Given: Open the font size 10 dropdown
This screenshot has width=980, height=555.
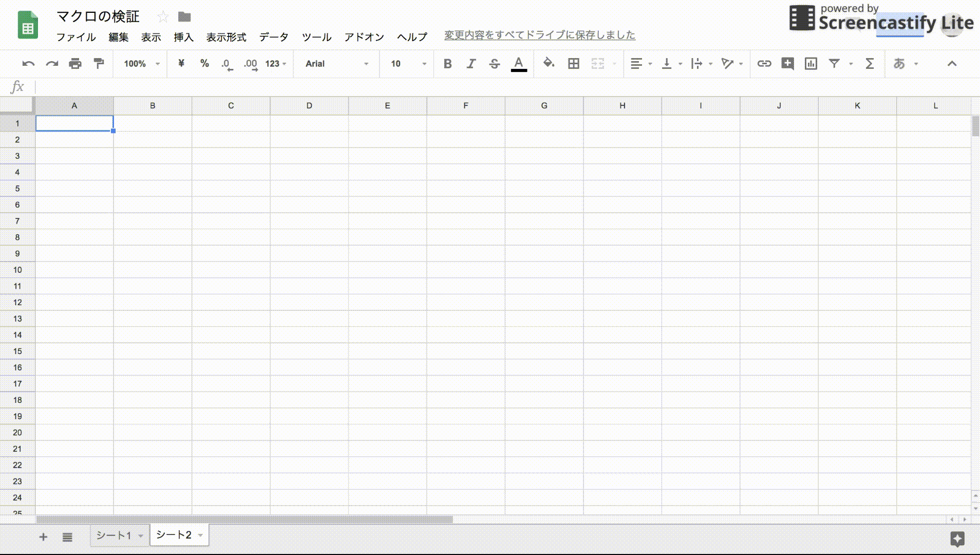Looking at the screenshot, I should pyautogui.click(x=408, y=64).
